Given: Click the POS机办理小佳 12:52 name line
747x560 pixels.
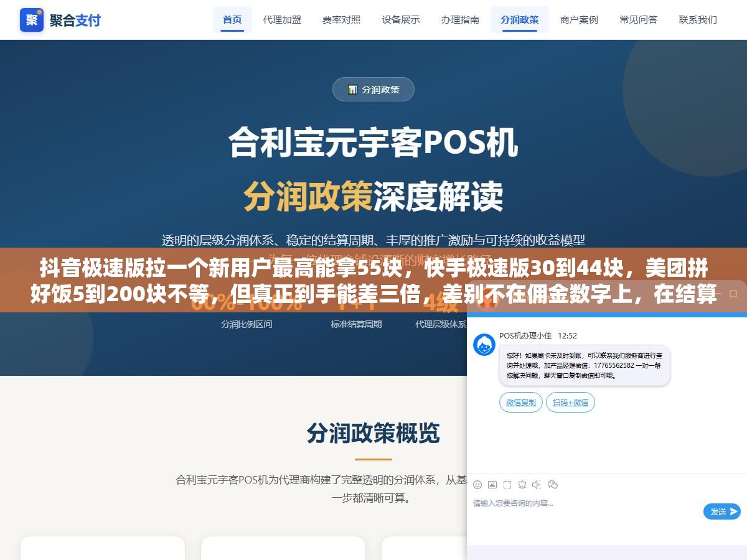Looking at the screenshot, I should point(538,335).
